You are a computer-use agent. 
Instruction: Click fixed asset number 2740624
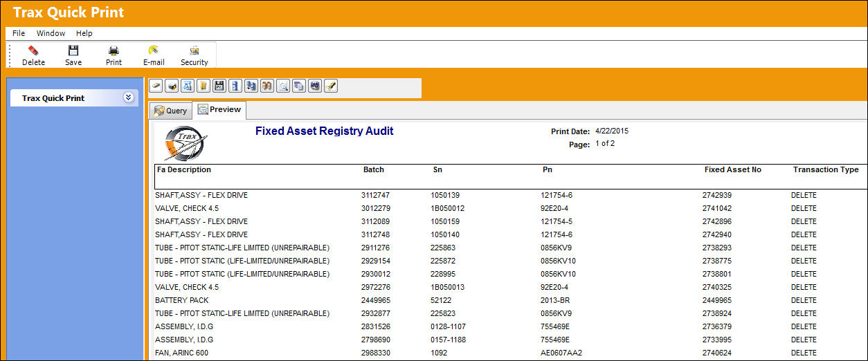click(717, 353)
